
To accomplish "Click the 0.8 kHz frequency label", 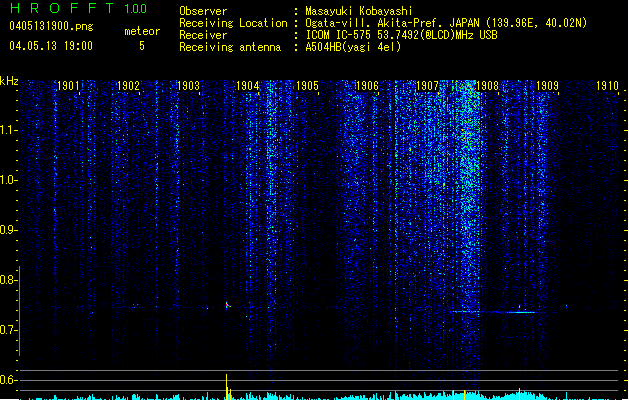I will [x=8, y=280].
